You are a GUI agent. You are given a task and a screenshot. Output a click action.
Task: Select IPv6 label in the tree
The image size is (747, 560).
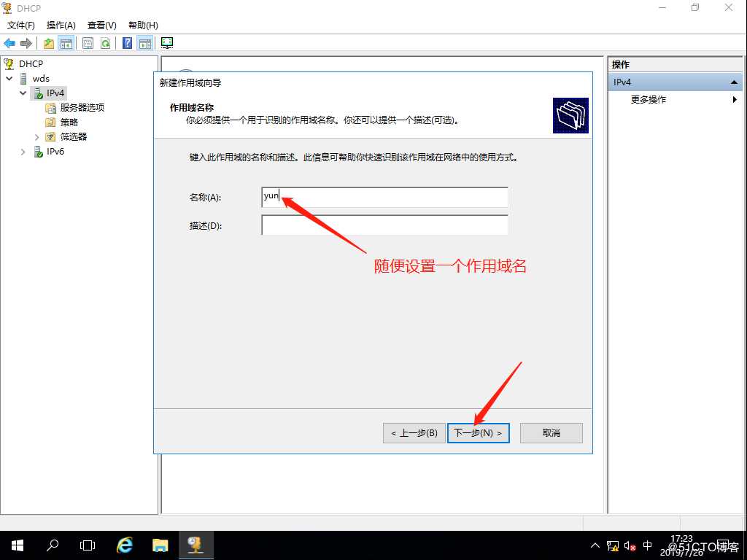(x=55, y=152)
